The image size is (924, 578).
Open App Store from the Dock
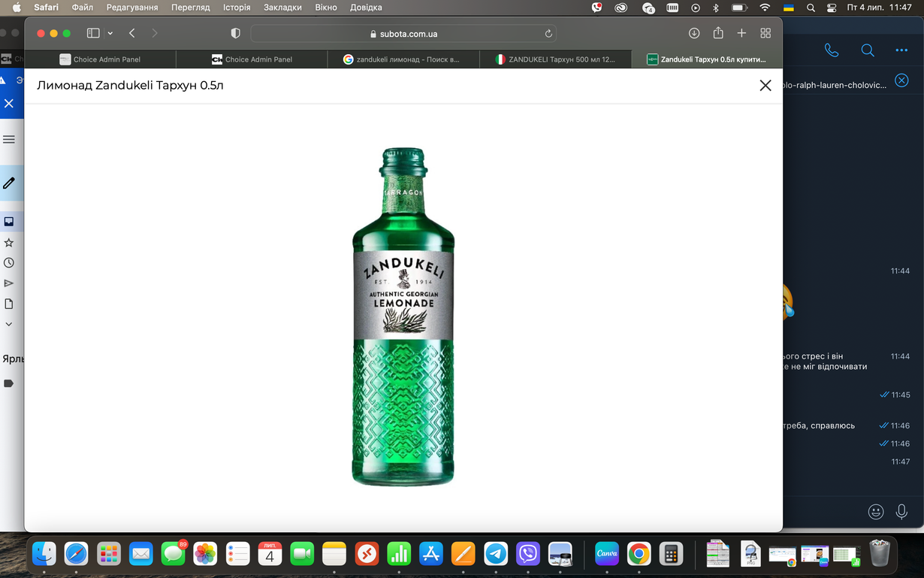[431, 554]
